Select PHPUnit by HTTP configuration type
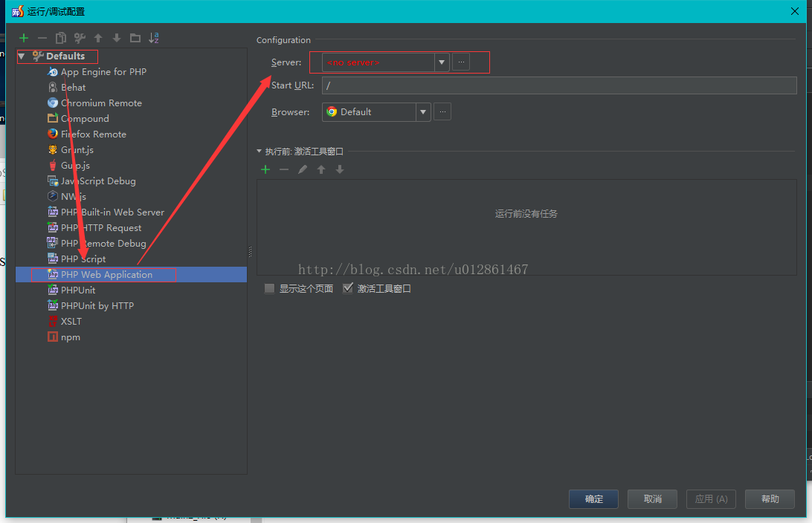812x523 pixels. coord(97,306)
